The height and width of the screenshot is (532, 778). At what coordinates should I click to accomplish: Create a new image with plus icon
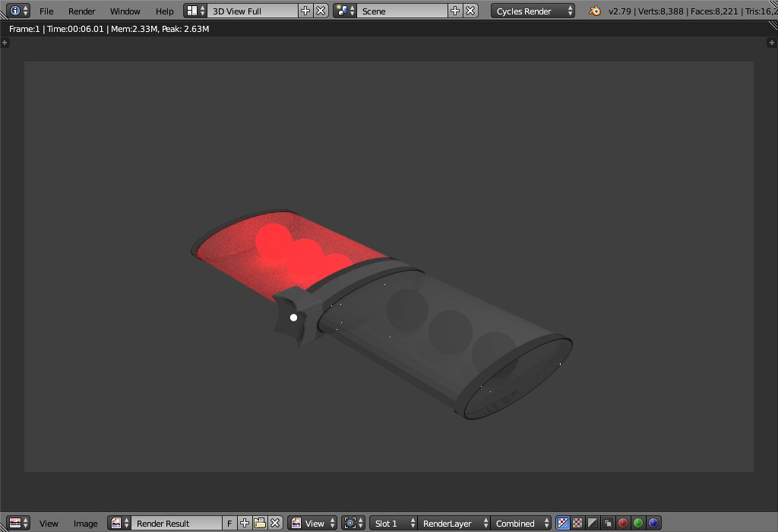[x=245, y=523]
